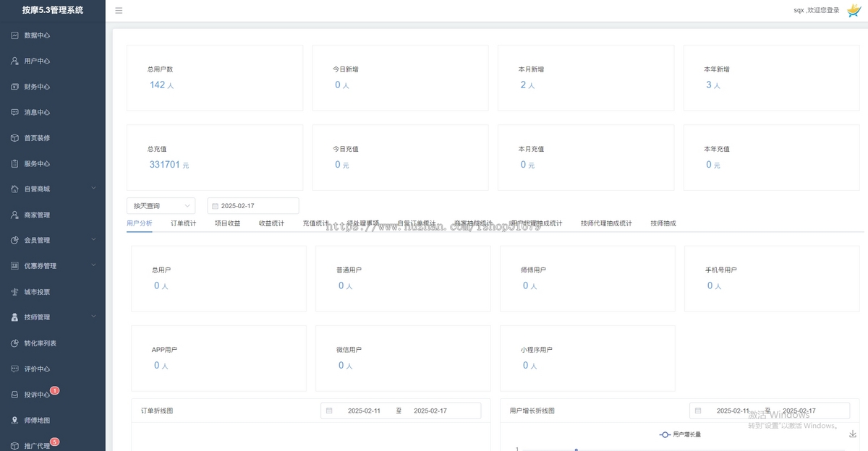Click the 商家管理 person icon

click(14, 215)
